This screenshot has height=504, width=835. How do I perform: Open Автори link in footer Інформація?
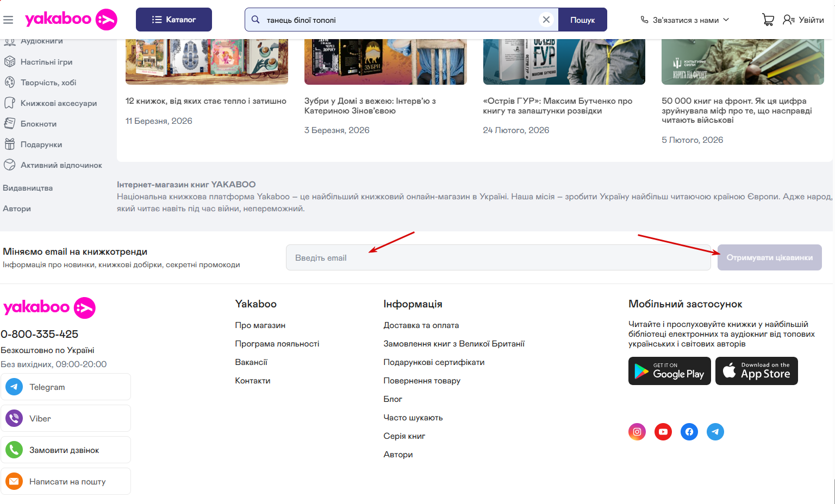click(x=398, y=455)
